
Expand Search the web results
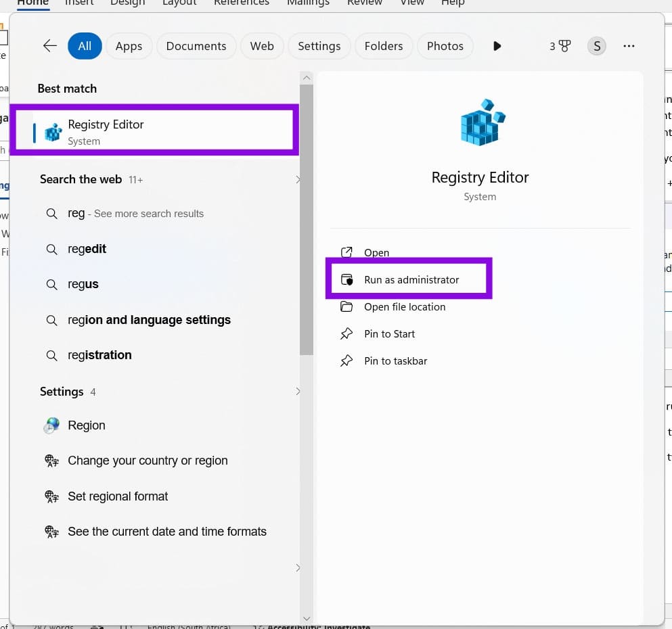tap(298, 179)
